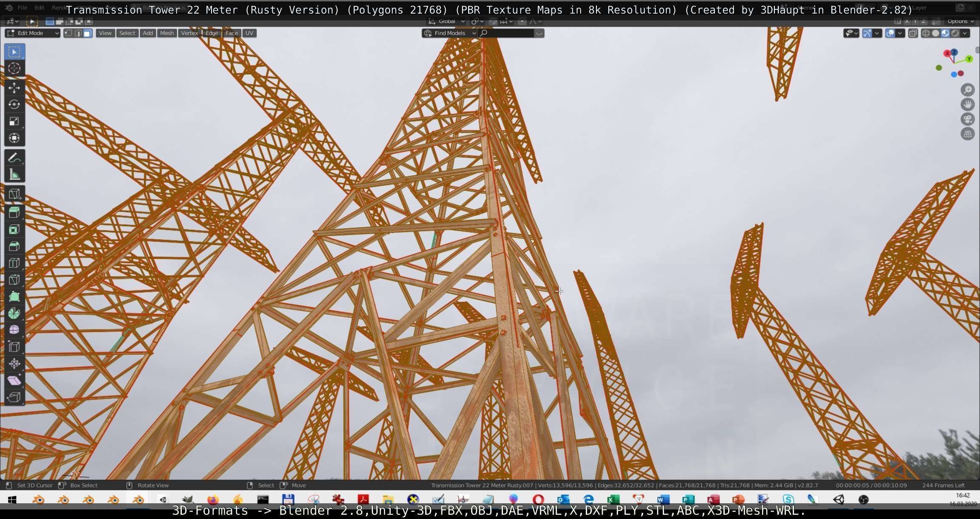Open the View menu

pos(105,33)
